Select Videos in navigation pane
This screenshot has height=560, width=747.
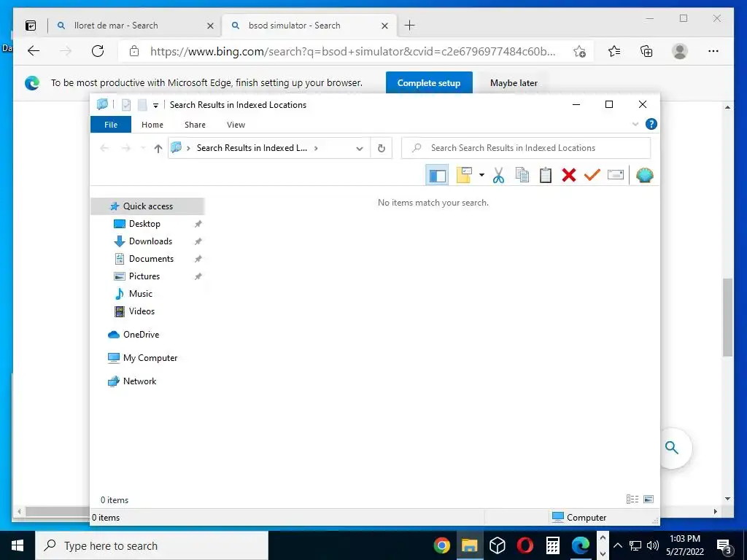click(142, 311)
